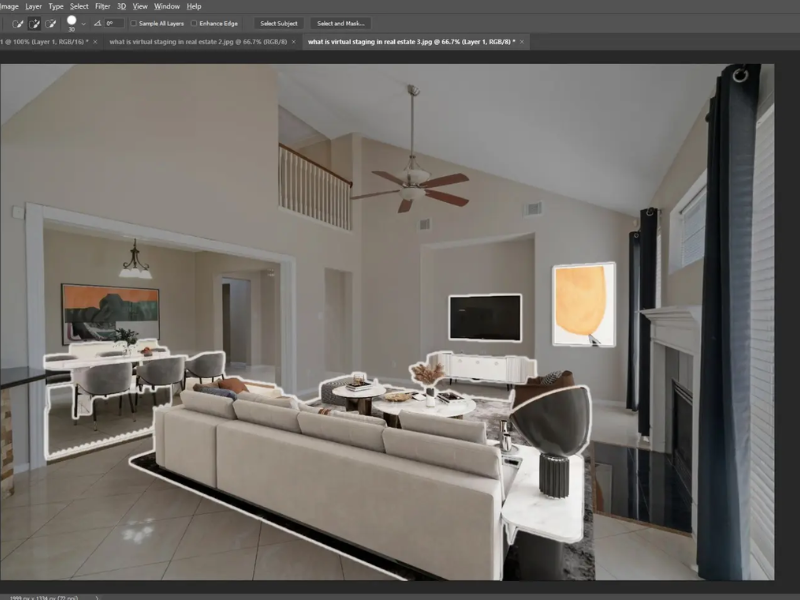Close the virtual staging 2.jpg tab
The width and height of the screenshot is (800, 600).
click(x=293, y=42)
